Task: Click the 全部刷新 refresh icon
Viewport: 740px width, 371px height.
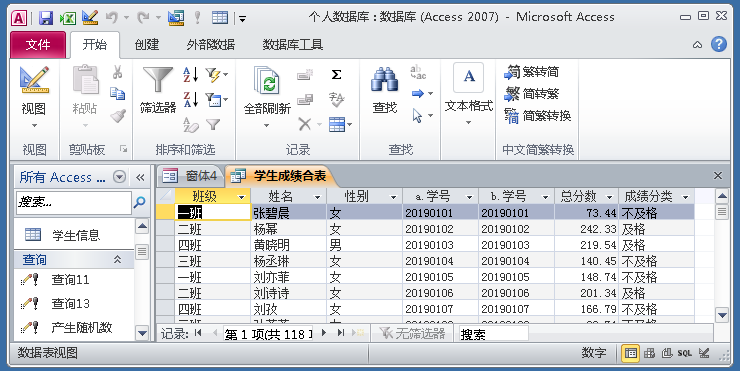Action: click(x=267, y=80)
